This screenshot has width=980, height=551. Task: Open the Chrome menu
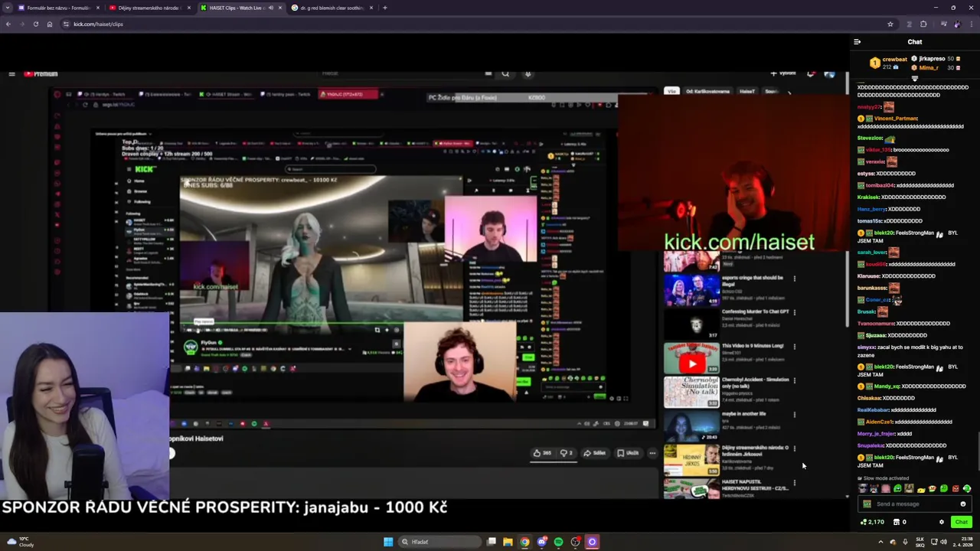pos(970,24)
